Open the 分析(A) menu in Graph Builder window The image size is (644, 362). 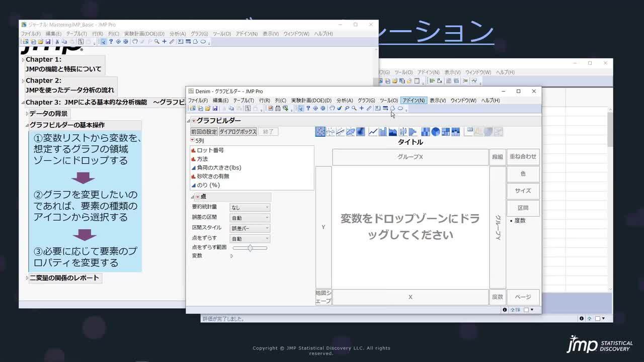tap(345, 101)
